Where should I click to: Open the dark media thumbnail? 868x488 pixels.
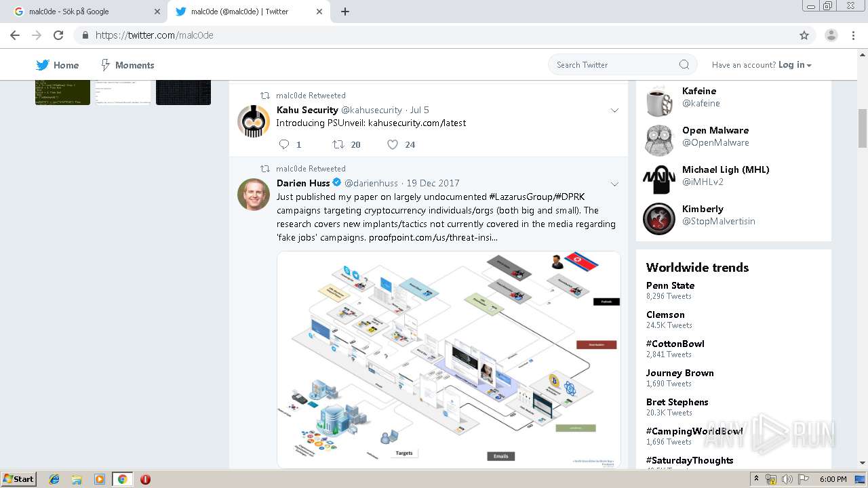(183, 93)
